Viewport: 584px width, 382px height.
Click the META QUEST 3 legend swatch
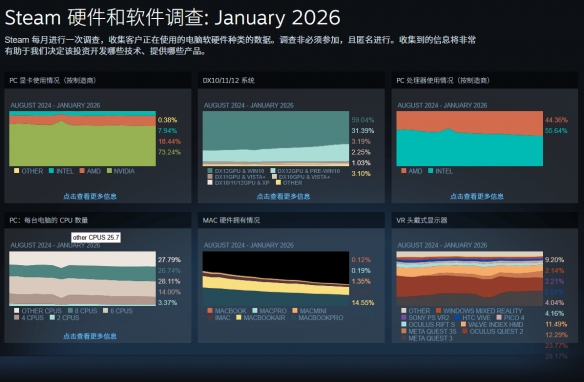[x=404, y=338]
